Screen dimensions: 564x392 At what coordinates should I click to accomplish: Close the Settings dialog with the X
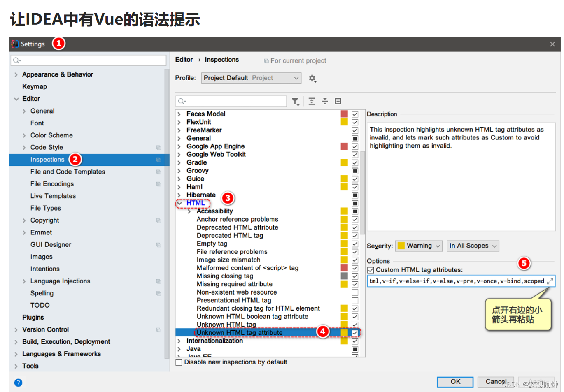552,44
